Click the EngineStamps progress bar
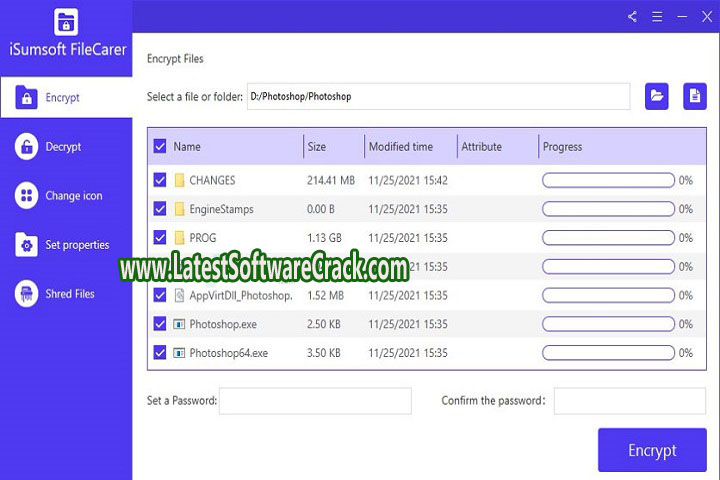720x480 pixels. click(608, 209)
